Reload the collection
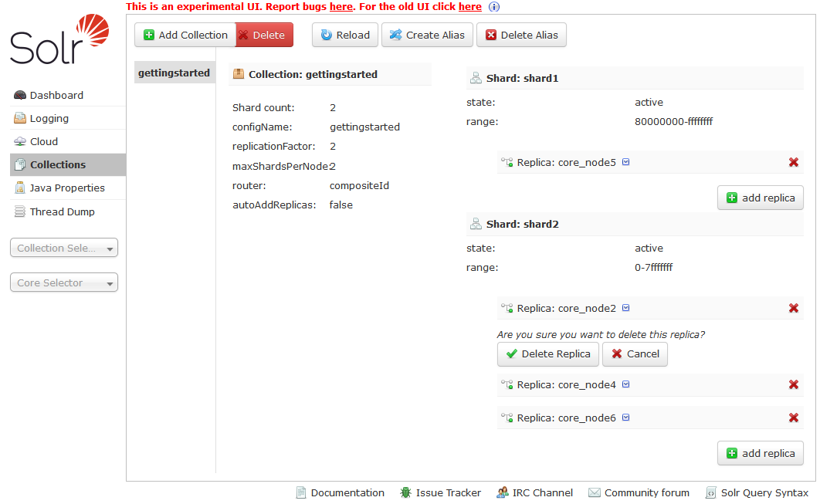Viewport: 820px width, 504px height. [x=345, y=35]
